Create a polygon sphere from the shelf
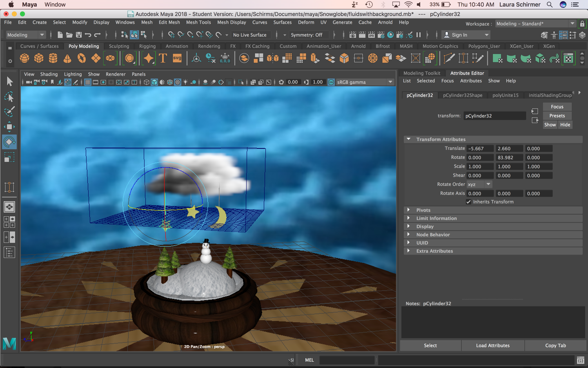Image resolution: width=588 pixels, height=368 pixels. point(24,58)
